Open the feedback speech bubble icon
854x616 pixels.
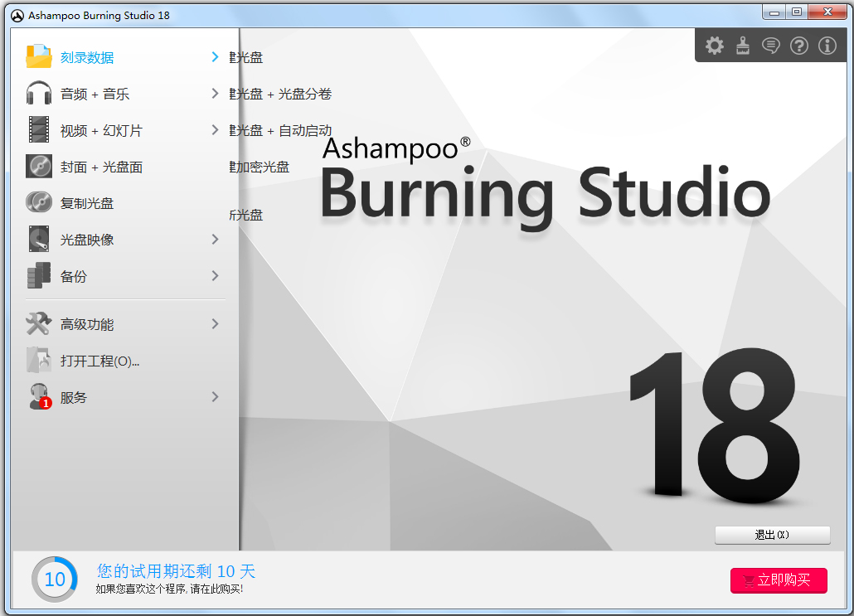pos(770,46)
